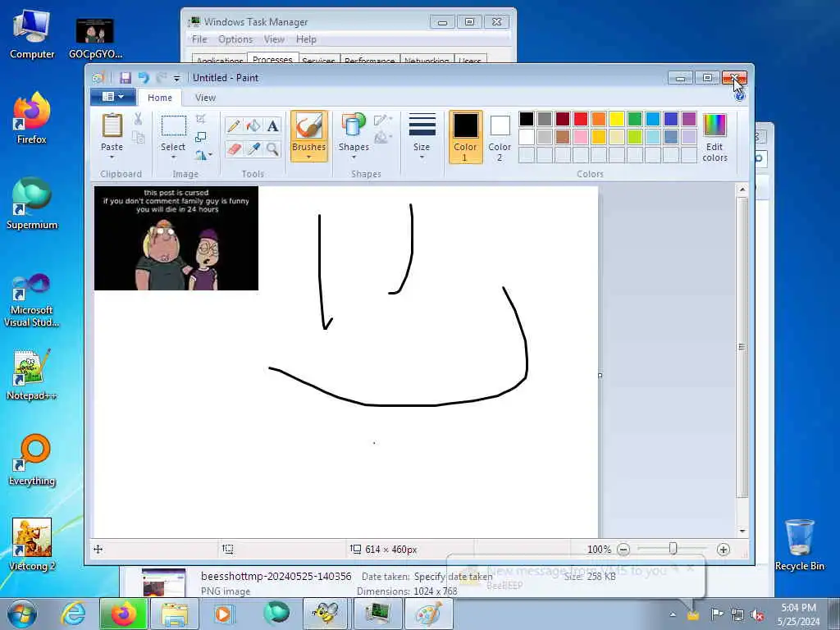The height and width of the screenshot is (630, 840).
Task: Switch to the View ribbon tab
Action: pos(205,98)
